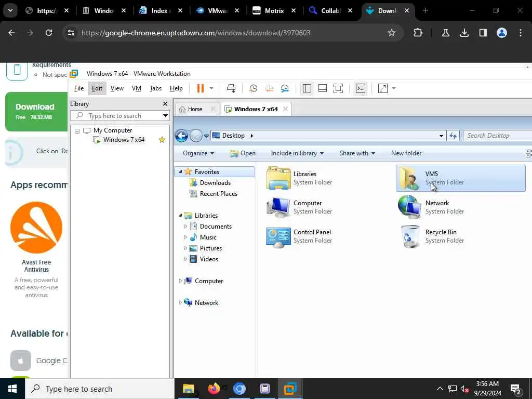Open VMware Help menu
This screenshot has width=532, height=399.
pyautogui.click(x=176, y=88)
